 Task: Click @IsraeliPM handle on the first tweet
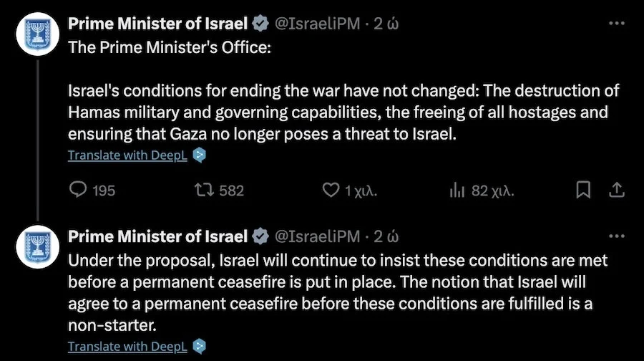click(x=318, y=24)
